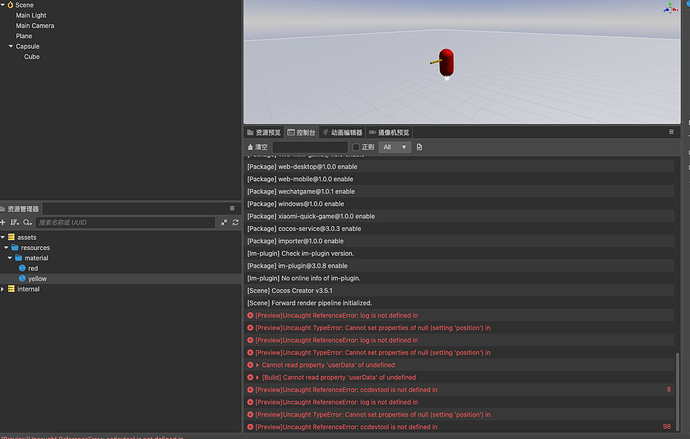Select the Main Camera node
Screen dimensions: 690x439
[35, 26]
